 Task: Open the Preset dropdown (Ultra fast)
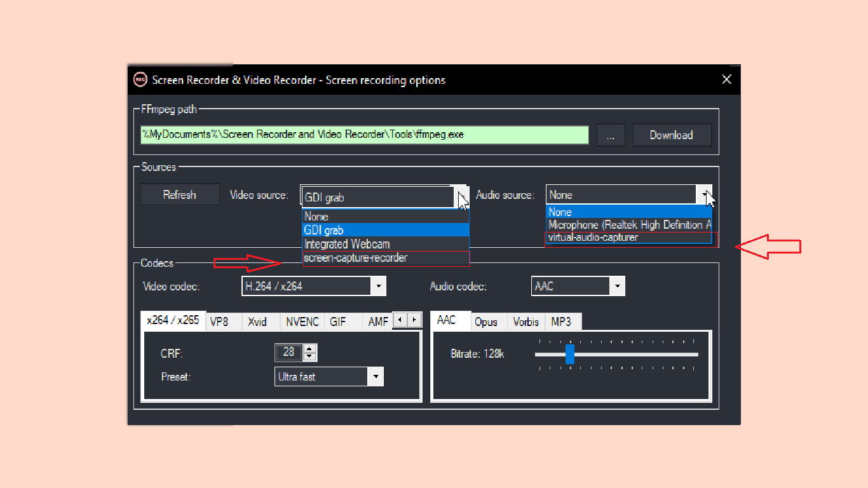[376, 377]
